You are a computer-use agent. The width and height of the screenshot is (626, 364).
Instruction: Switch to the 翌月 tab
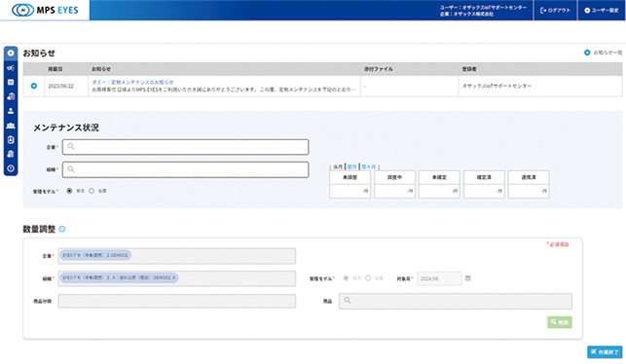[351, 166]
